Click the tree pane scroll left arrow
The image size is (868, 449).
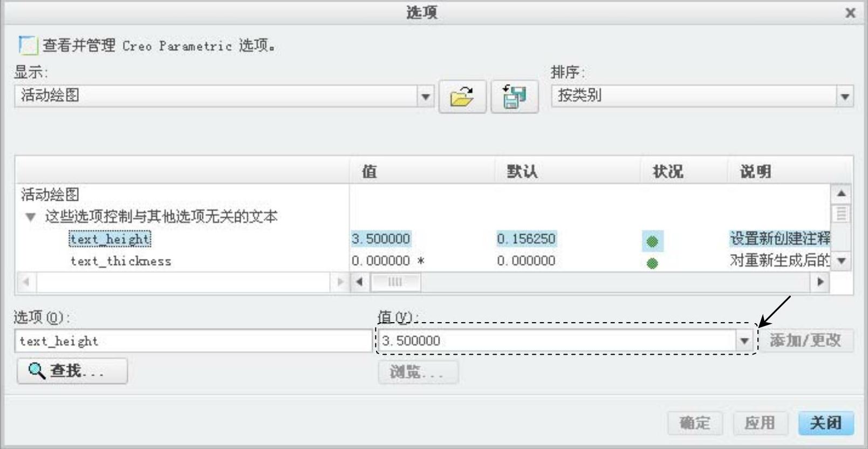tap(26, 282)
